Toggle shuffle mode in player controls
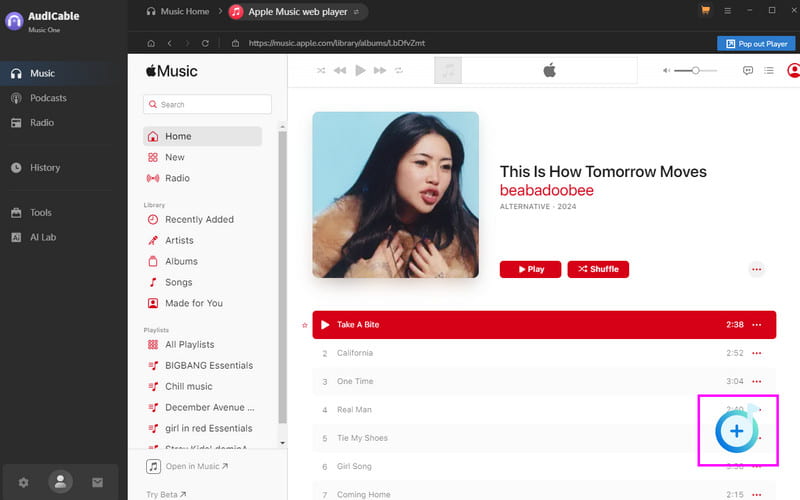Image resolution: width=800 pixels, height=500 pixels. coord(321,71)
